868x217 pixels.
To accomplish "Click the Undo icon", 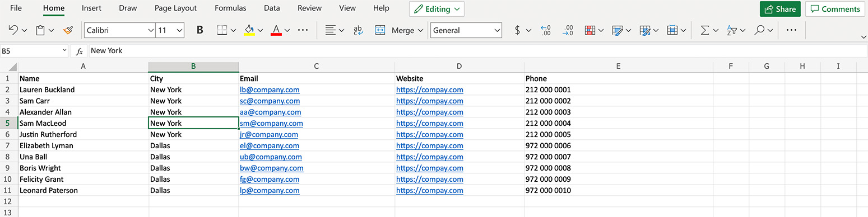I will [13, 30].
